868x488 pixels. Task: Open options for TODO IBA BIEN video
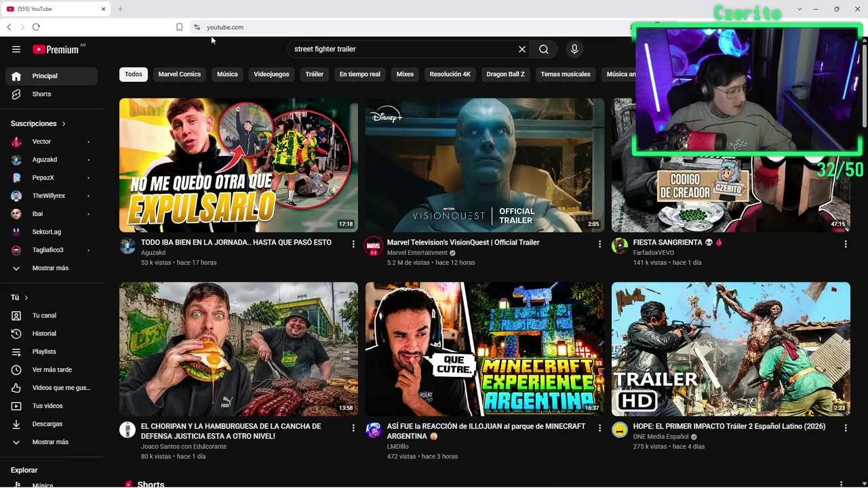point(353,244)
